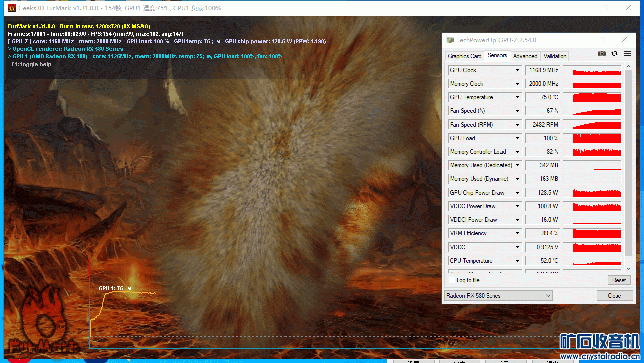The image size is (644, 363).
Task: Click the 16.0 W VDDCI power reading
Action: (543, 220)
